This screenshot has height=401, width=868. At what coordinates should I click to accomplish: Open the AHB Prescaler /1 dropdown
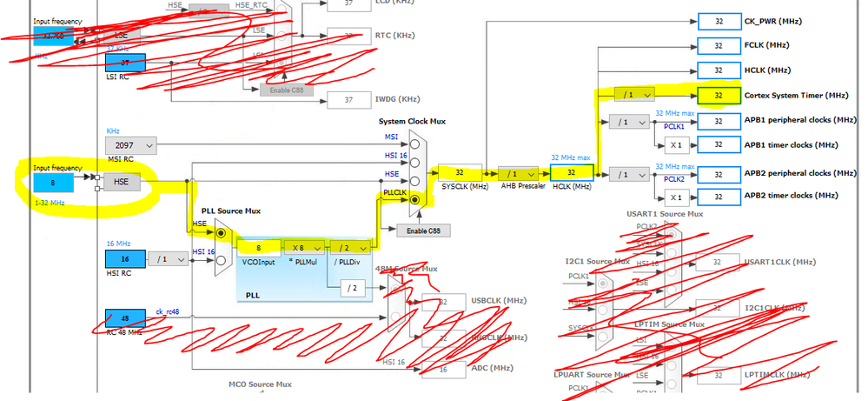tap(518, 173)
